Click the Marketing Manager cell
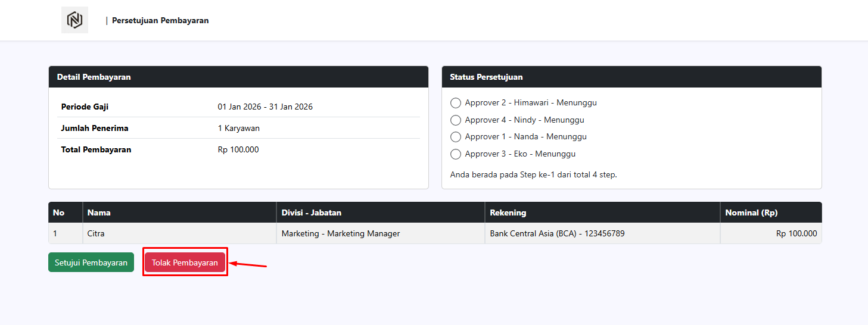Screen dimensions: 868x325 pos(340,233)
